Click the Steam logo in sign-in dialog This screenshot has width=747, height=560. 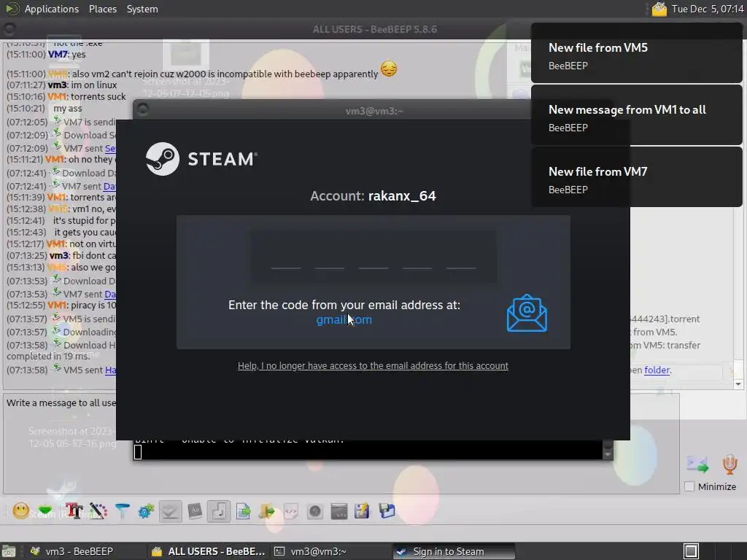click(x=163, y=159)
